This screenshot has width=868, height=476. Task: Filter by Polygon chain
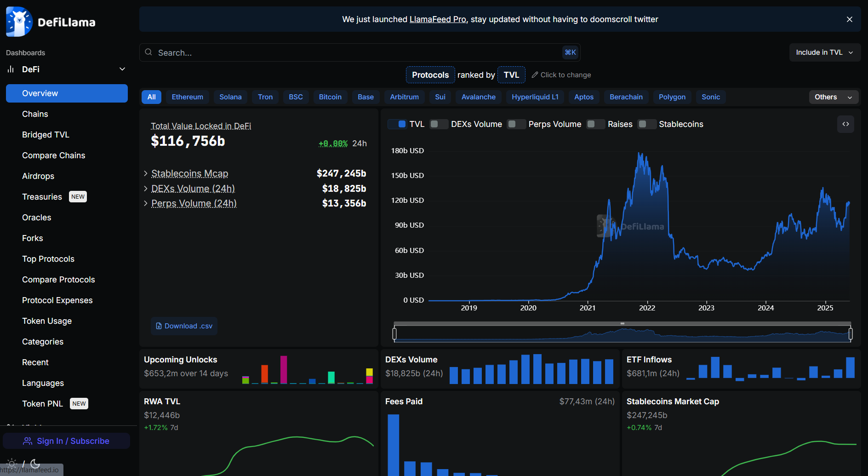[672, 97]
